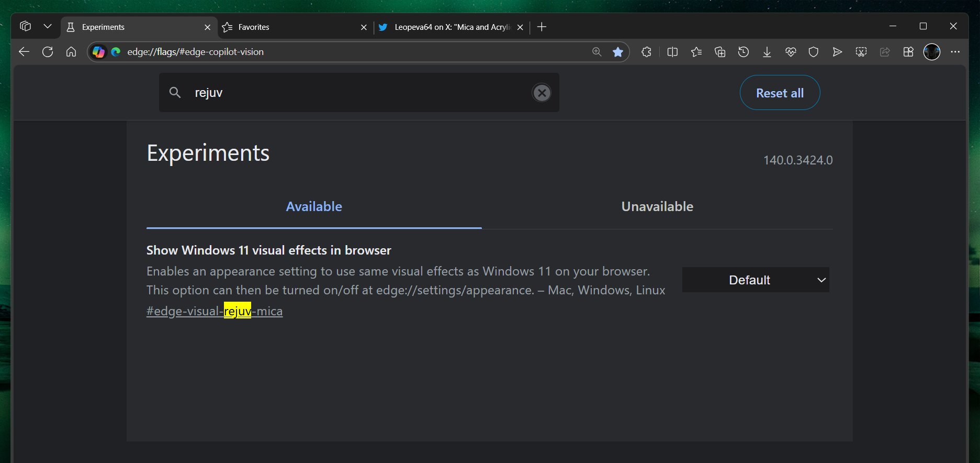The width and height of the screenshot is (980, 463).
Task: Open browsing History
Action: [x=744, y=52]
